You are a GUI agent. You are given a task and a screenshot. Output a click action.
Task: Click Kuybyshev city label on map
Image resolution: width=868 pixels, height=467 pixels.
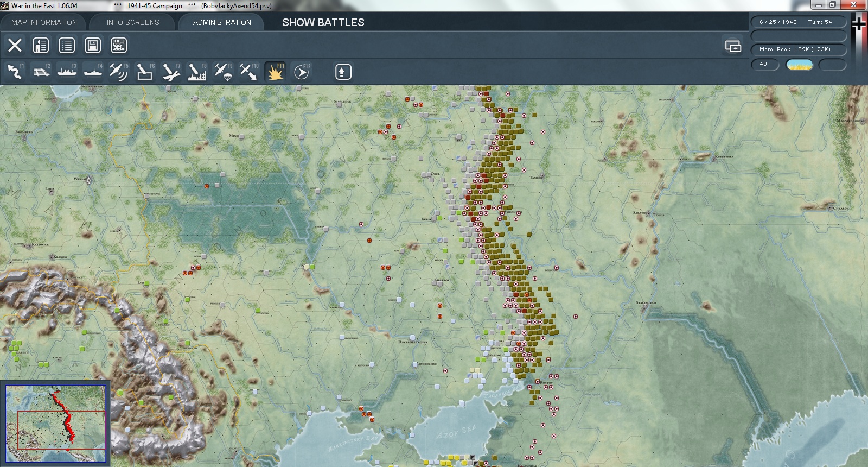tap(724, 157)
